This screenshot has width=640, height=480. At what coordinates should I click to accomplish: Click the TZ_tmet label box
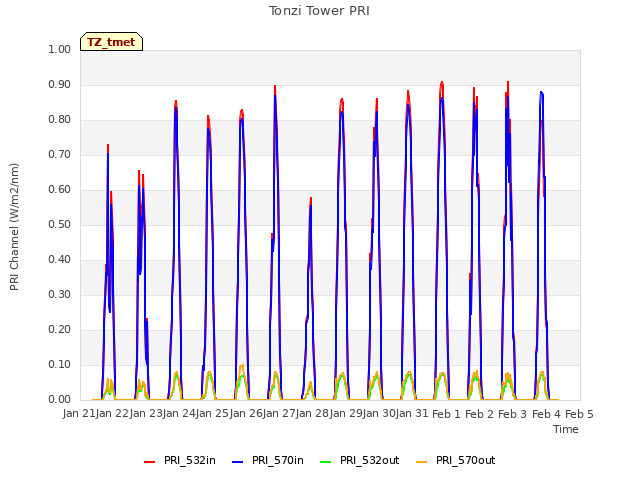click(111, 42)
